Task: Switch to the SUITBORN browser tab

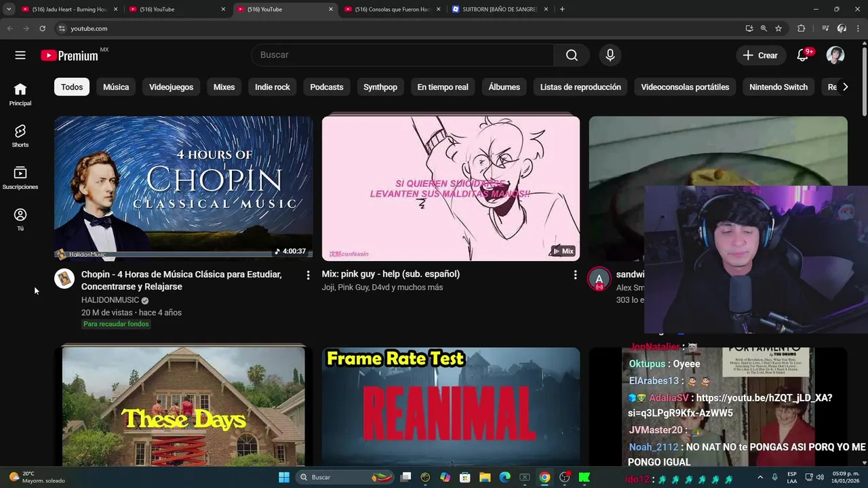Action: coord(500,9)
